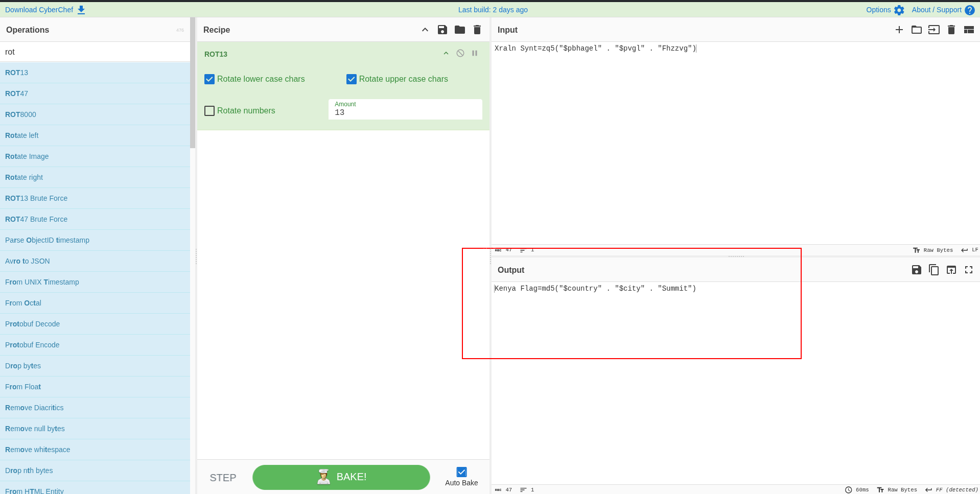Choose the Remove Diacritics operation
Image resolution: width=980 pixels, height=494 pixels.
coord(95,408)
